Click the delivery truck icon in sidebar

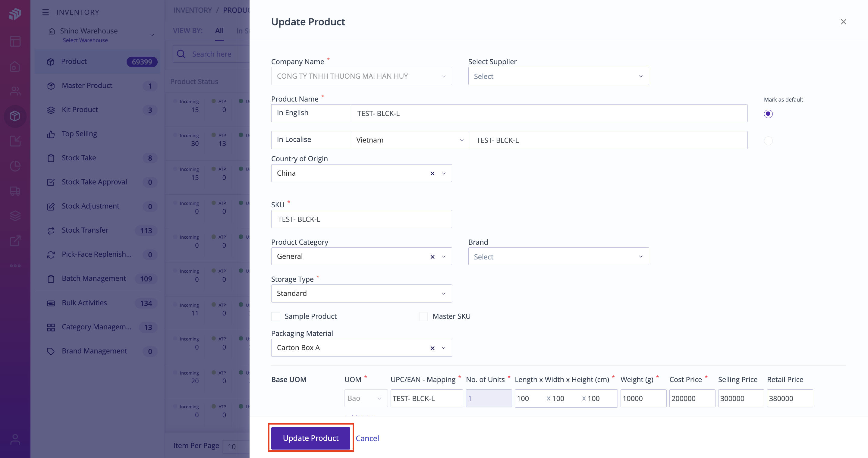coord(15,191)
